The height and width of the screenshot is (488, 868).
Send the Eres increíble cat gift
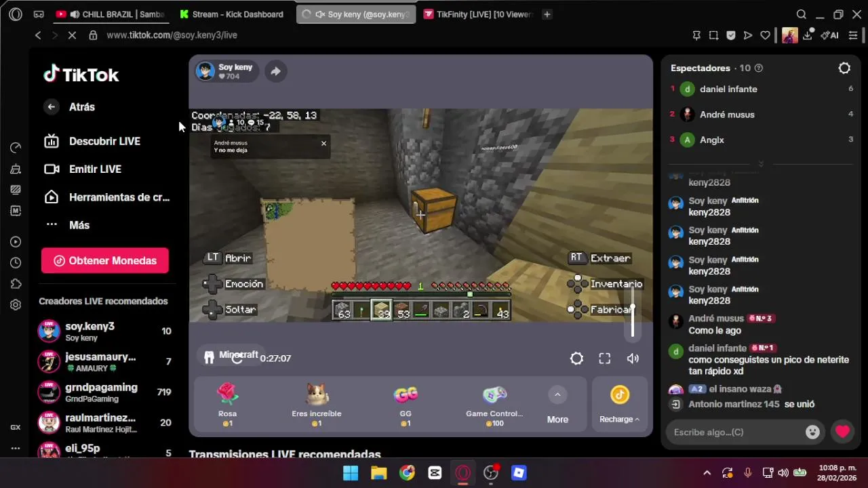point(316,405)
